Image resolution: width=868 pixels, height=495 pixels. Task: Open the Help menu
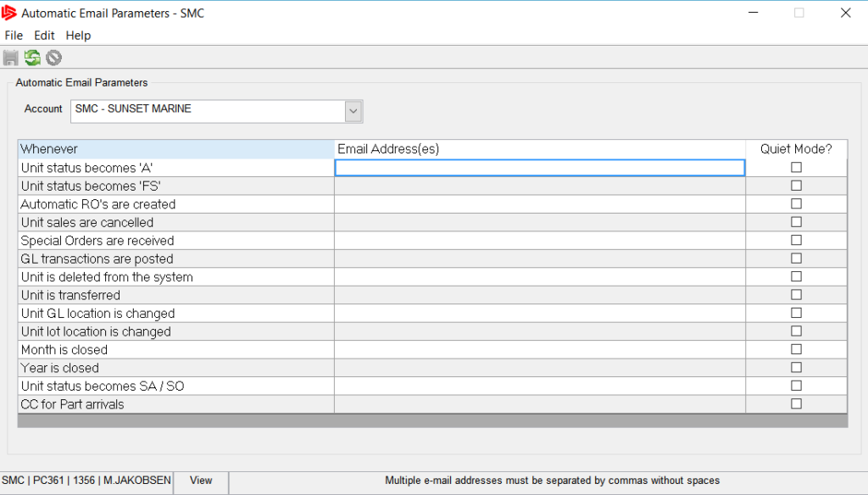pos(78,36)
